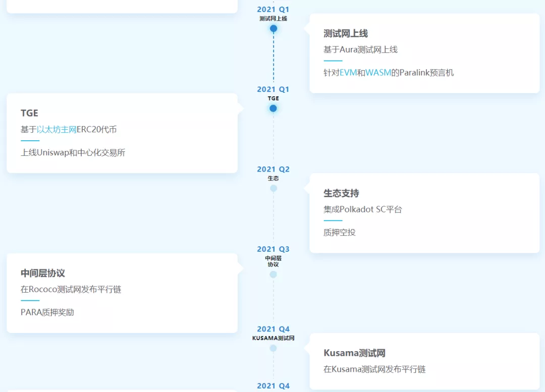
Task: Toggle the 生态 milestone indicator dot
Action: pyautogui.click(x=273, y=188)
